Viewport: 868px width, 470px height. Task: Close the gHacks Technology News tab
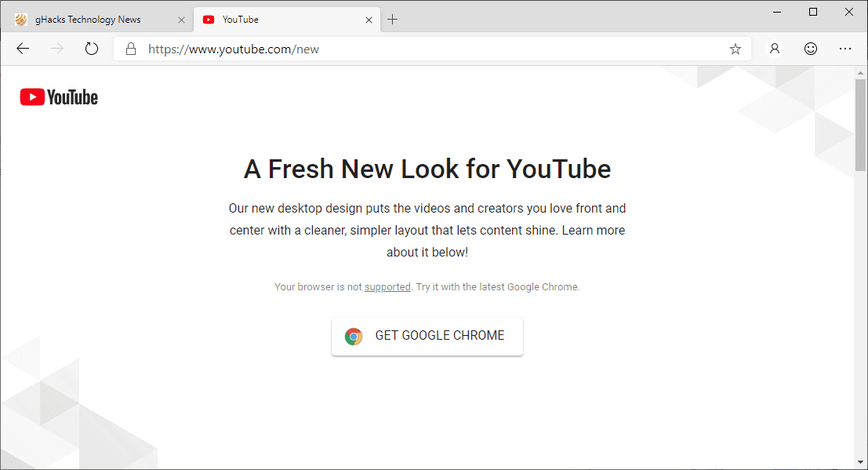tap(181, 20)
